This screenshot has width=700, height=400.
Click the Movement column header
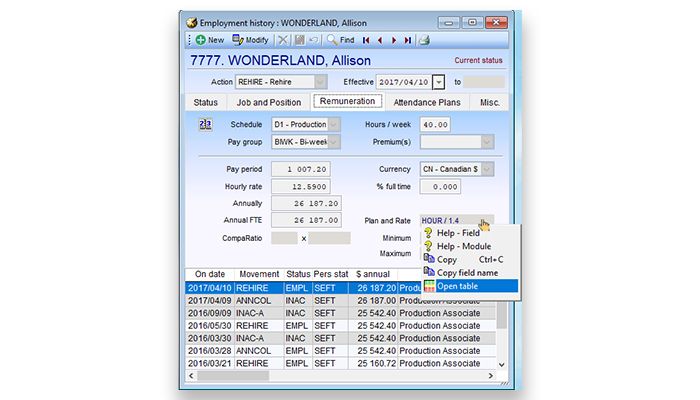click(259, 274)
